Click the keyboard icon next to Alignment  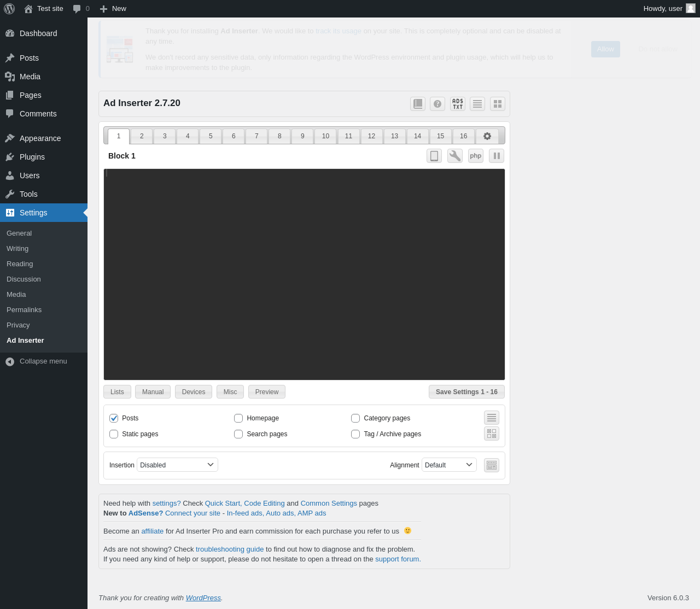tap(492, 465)
